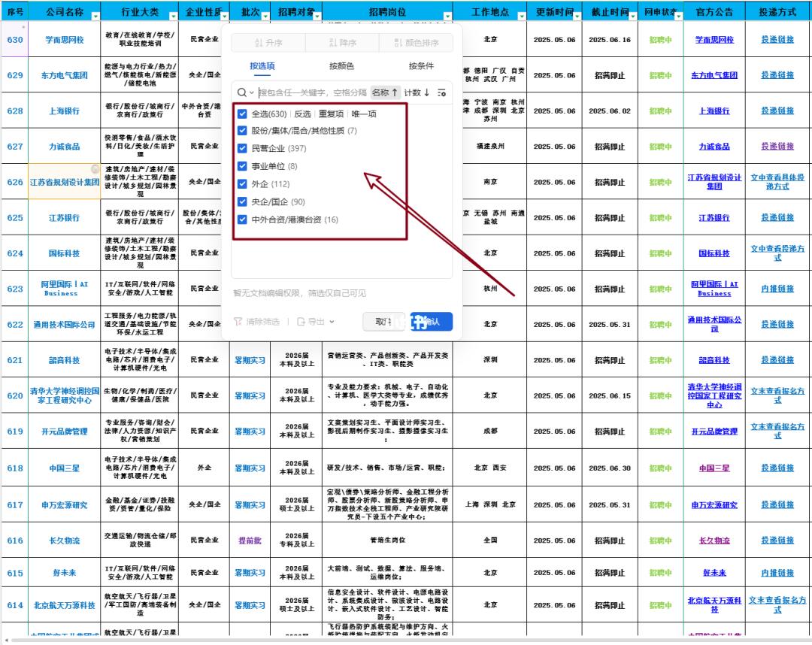
Task: Click the disabled 升序 ascending sort button
Action: tap(268, 42)
